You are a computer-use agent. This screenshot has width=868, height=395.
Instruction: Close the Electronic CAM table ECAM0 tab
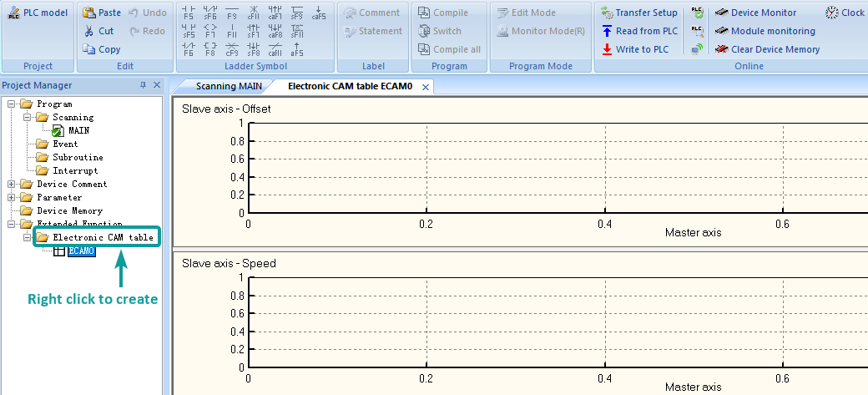[425, 87]
